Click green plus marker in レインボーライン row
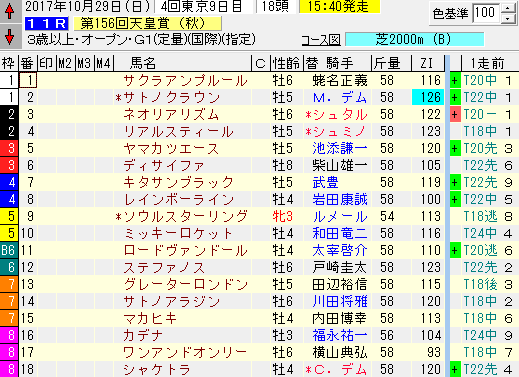Image resolution: width=519 pixels, height=377 pixels. (455, 200)
